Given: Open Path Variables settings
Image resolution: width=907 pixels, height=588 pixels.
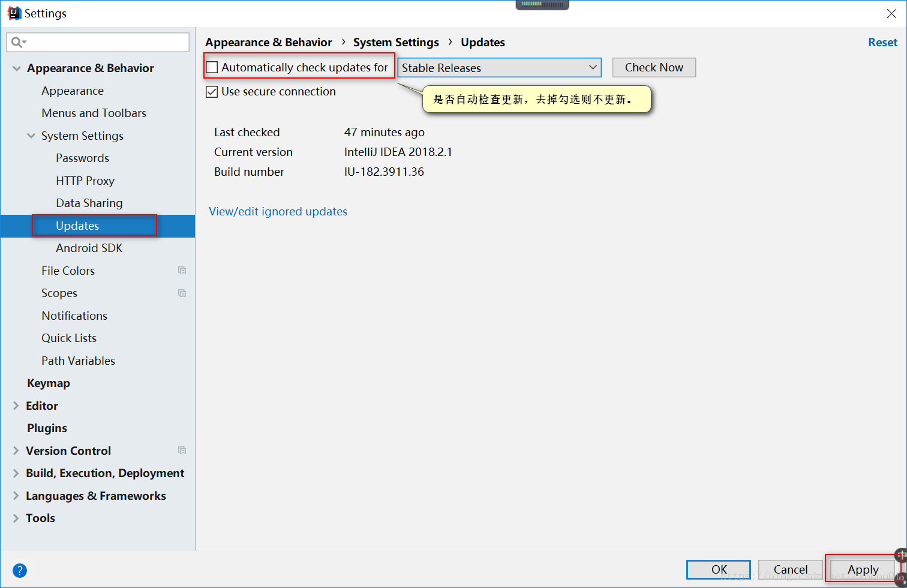Looking at the screenshot, I should tap(78, 361).
